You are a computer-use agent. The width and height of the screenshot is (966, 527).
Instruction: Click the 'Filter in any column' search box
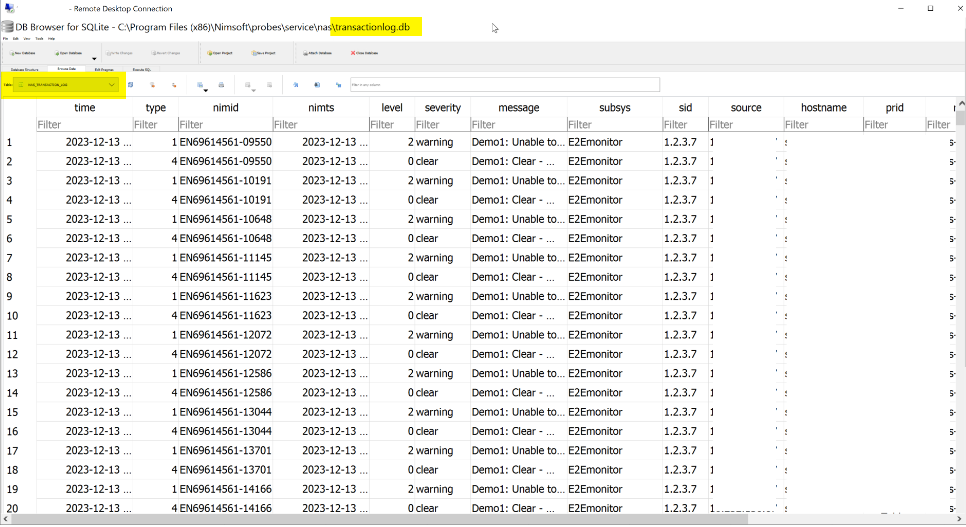pos(504,85)
